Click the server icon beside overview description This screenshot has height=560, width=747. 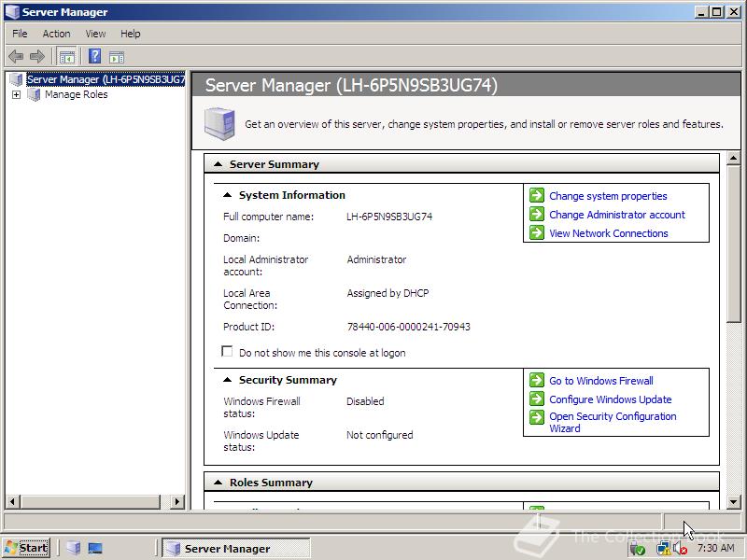coord(219,123)
